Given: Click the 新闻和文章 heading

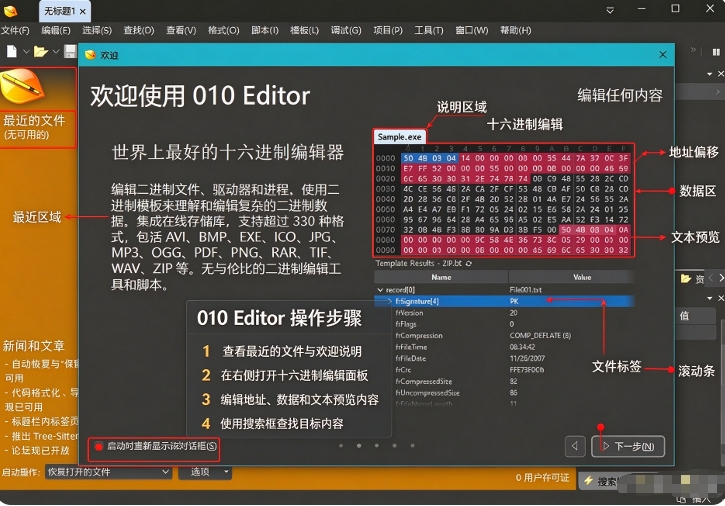Looking at the screenshot, I should [x=34, y=346].
